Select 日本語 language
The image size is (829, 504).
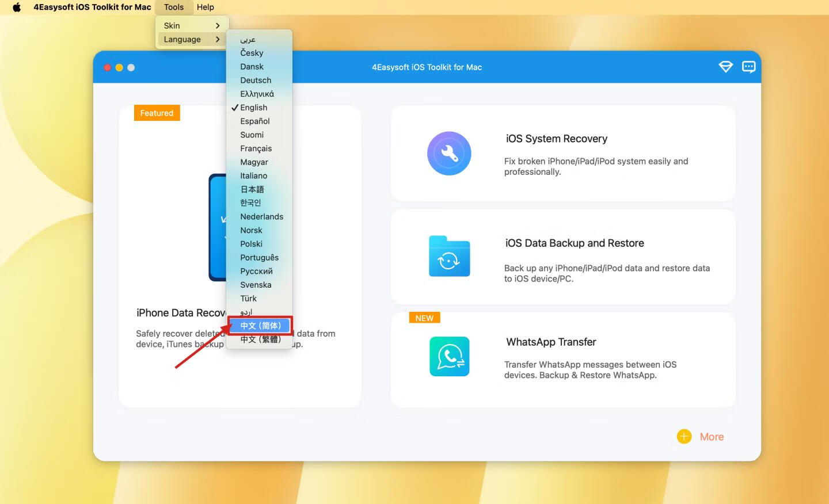(259, 189)
